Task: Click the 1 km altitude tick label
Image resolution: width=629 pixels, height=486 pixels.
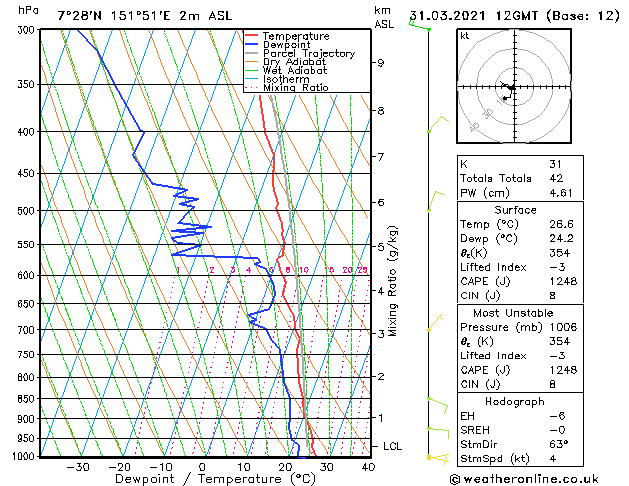Action: (380, 418)
